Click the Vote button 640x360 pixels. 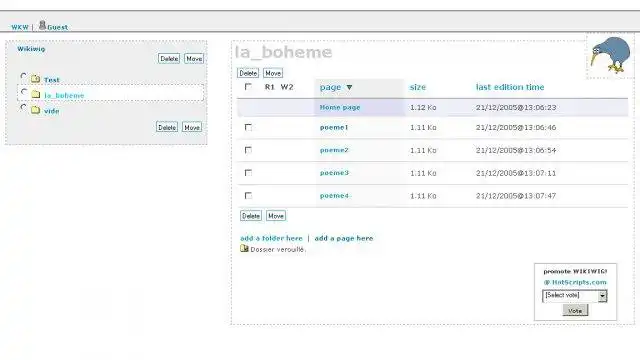click(575, 311)
